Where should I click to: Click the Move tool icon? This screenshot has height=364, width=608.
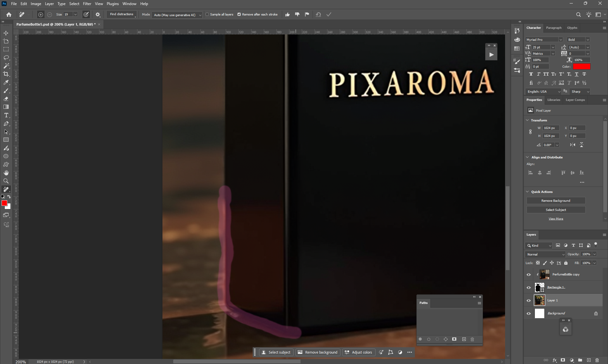click(x=6, y=33)
